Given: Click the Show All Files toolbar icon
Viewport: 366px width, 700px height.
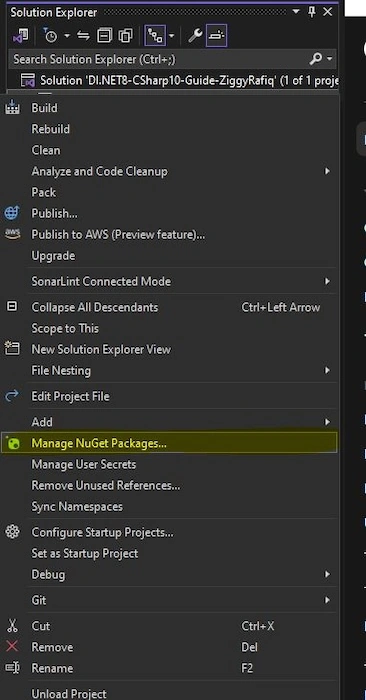Looking at the screenshot, I should coord(126,36).
